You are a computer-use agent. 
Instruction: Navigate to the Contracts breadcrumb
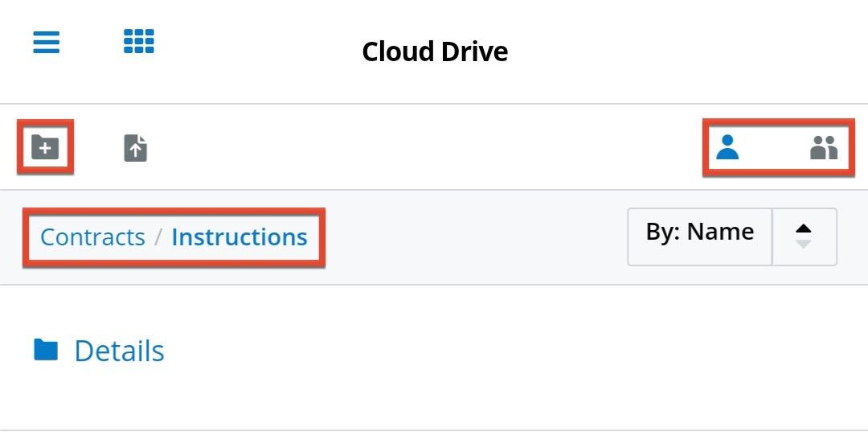click(x=92, y=237)
